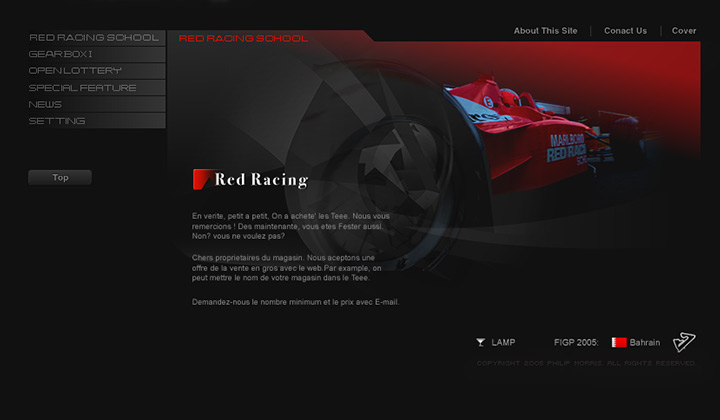720x420 pixels.
Task: Click the line 'Demandez-nous le nombre minimum'
Action: click(x=296, y=302)
